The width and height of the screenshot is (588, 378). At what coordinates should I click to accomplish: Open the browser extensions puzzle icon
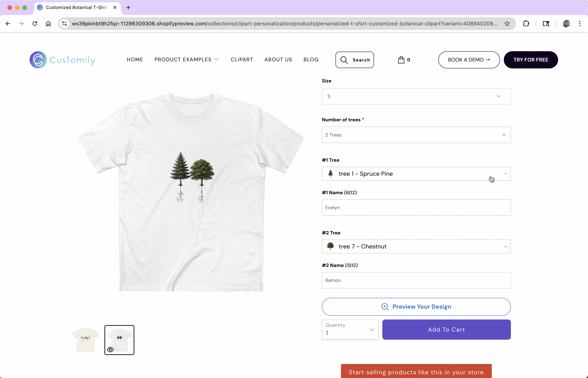[526, 24]
